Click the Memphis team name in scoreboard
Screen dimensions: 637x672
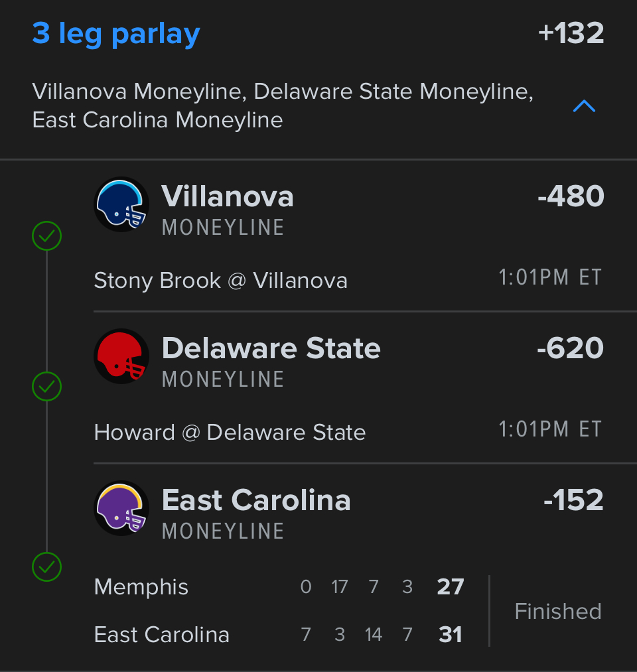(141, 587)
